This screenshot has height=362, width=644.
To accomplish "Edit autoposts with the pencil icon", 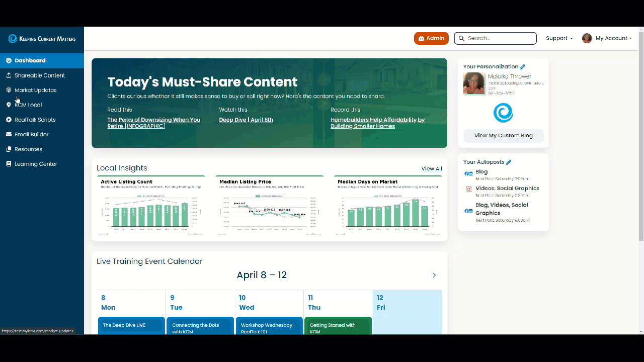I will click(508, 162).
